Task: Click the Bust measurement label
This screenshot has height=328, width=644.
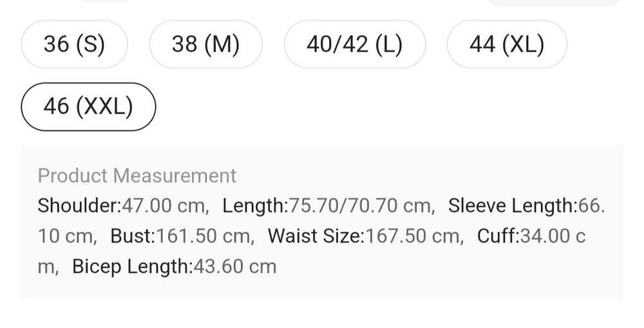Action: pos(132,236)
